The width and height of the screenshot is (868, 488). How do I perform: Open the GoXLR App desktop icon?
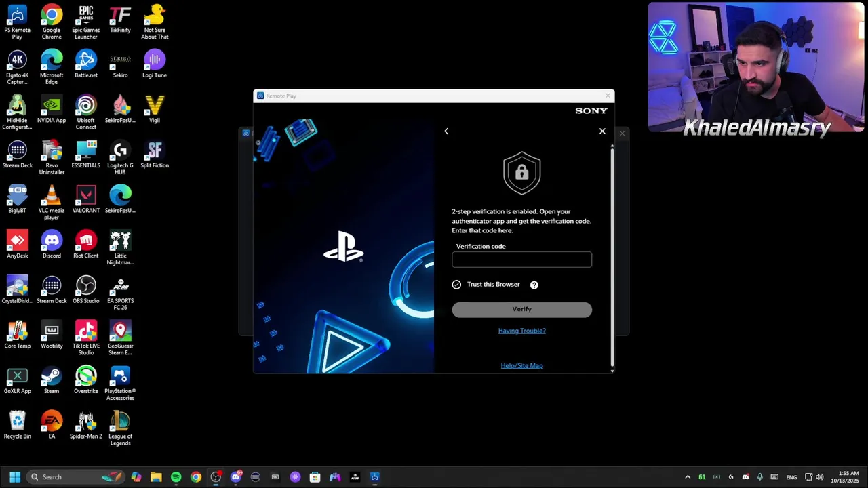tap(17, 380)
